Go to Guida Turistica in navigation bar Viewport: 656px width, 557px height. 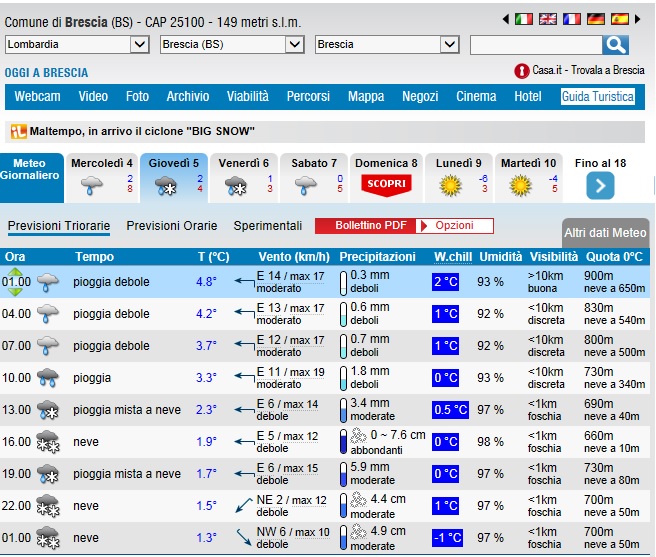(x=597, y=97)
